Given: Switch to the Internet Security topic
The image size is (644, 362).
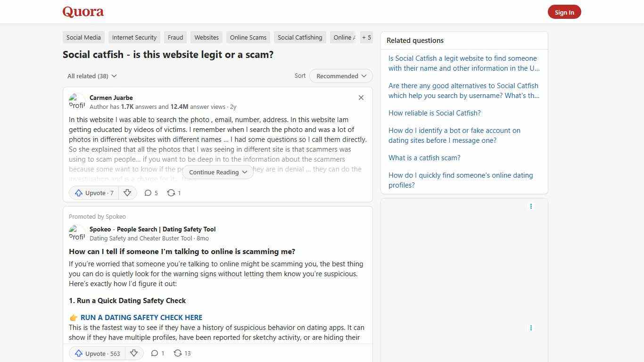Looking at the screenshot, I should pos(134,37).
